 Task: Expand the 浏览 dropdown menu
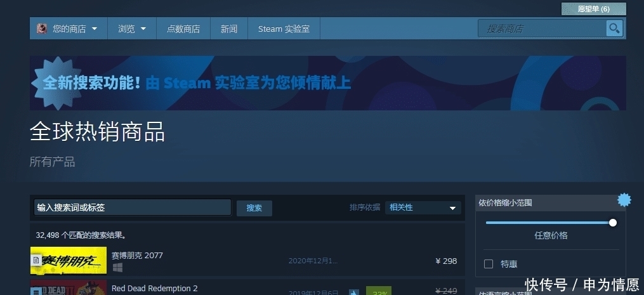[132, 29]
